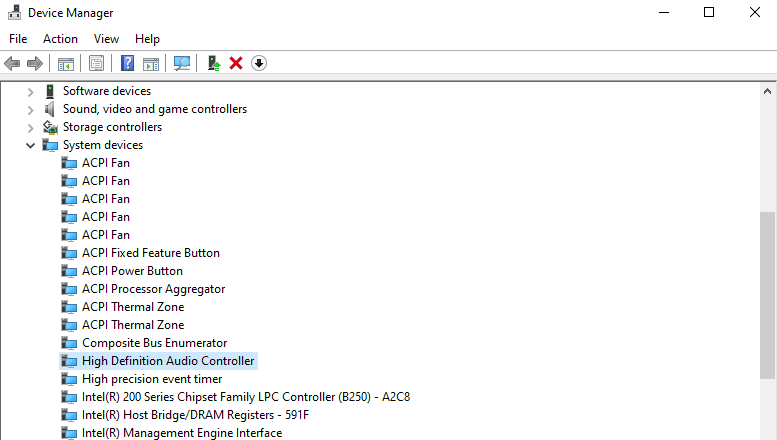Minimize the Device Manager window

(664, 12)
